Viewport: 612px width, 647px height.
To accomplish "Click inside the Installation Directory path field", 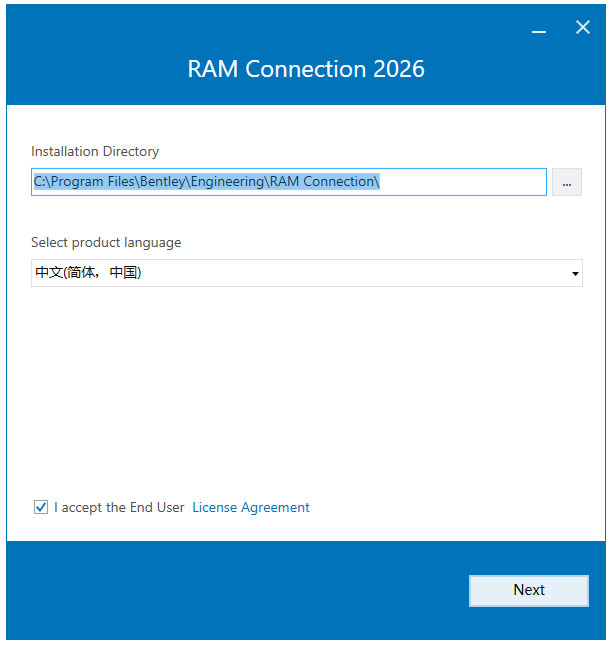I will [x=289, y=182].
